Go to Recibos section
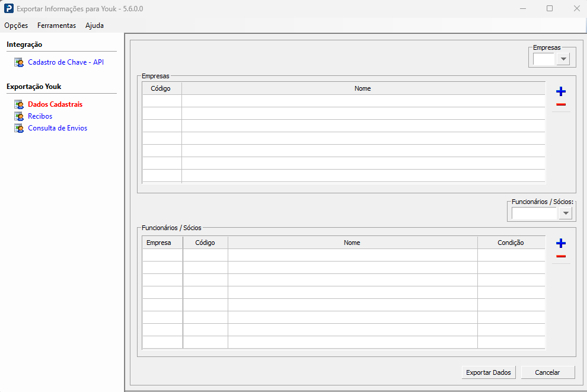 click(x=40, y=116)
